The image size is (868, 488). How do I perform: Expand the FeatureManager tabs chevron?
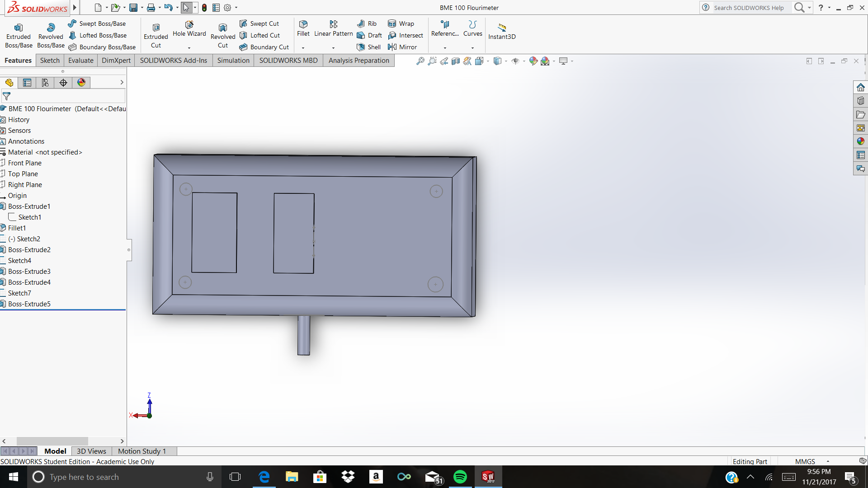click(x=122, y=82)
